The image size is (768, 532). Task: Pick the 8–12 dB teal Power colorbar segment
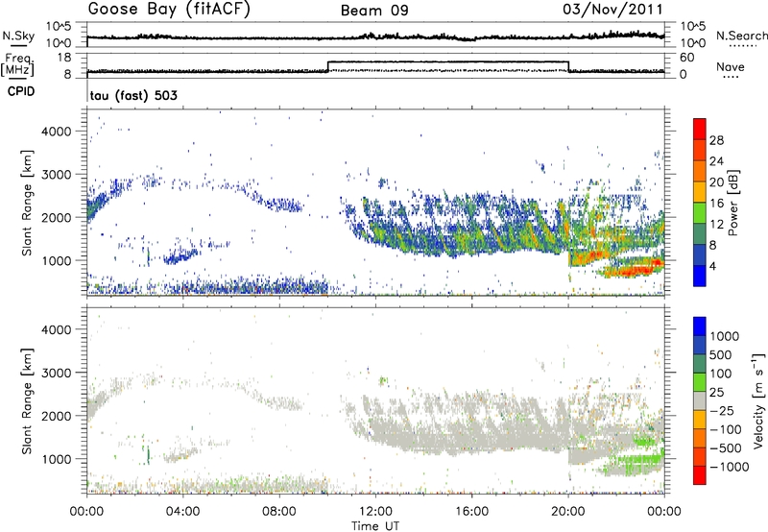[x=700, y=234]
